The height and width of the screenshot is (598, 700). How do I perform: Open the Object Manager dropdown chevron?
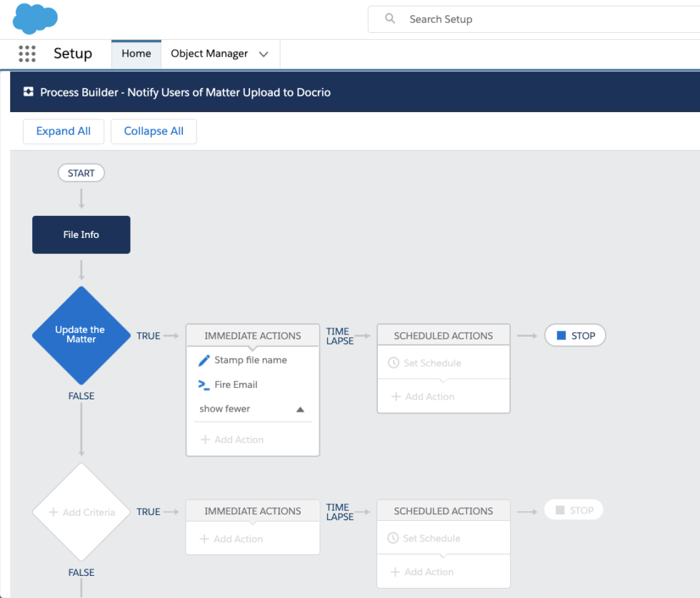click(264, 54)
